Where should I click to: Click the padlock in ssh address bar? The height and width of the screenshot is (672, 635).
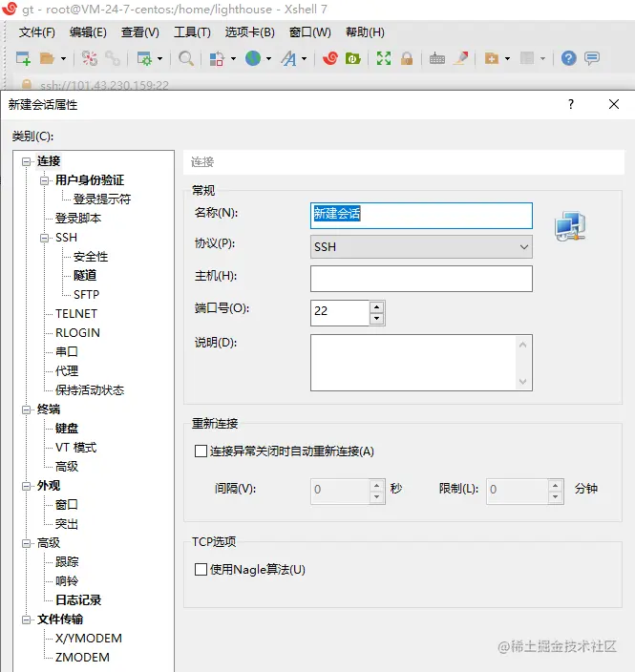(x=27, y=84)
